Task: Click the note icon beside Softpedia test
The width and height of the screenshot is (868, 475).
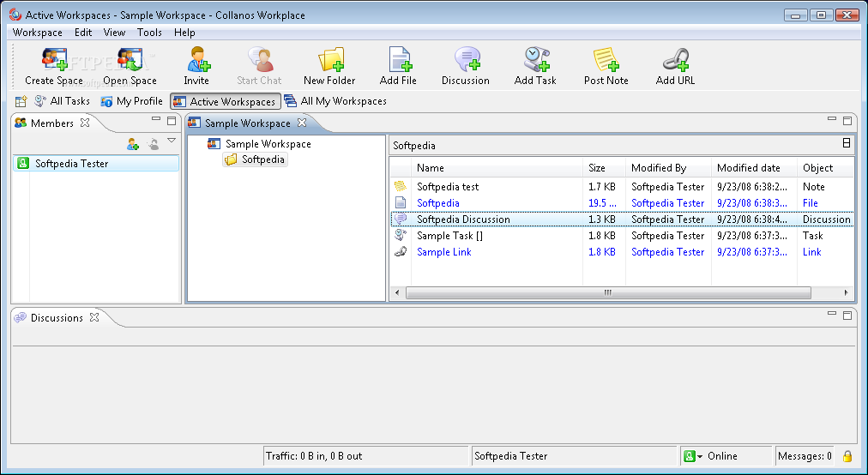Action: tap(401, 187)
